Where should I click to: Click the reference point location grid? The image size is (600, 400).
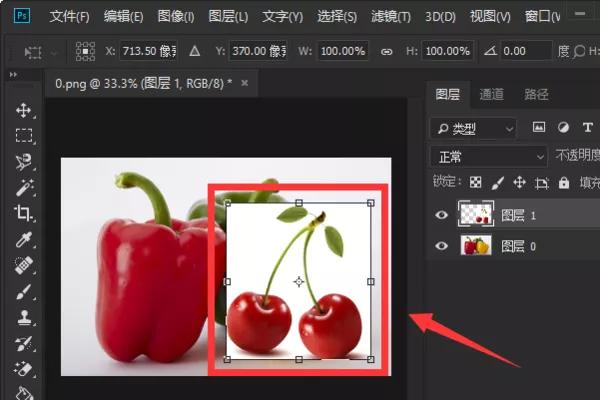click(85, 51)
